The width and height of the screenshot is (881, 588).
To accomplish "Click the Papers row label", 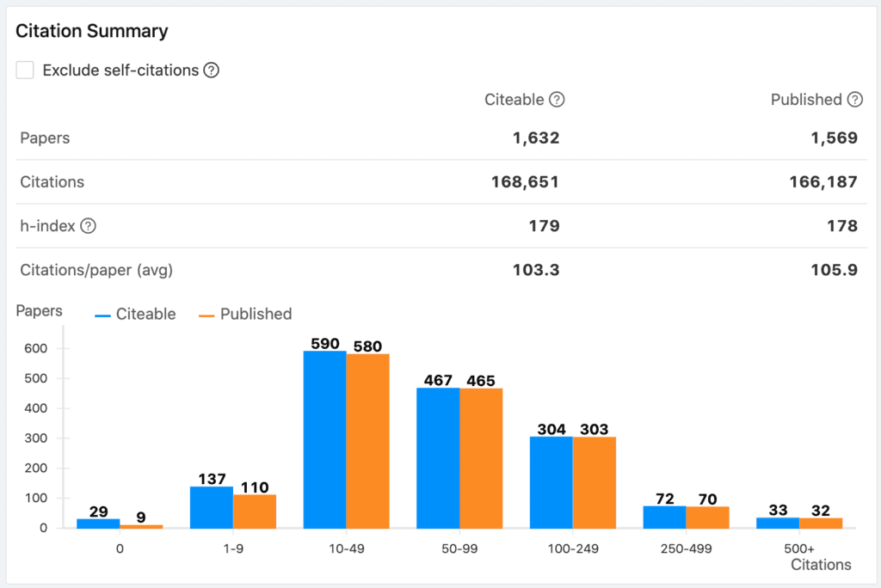I will tap(45, 138).
